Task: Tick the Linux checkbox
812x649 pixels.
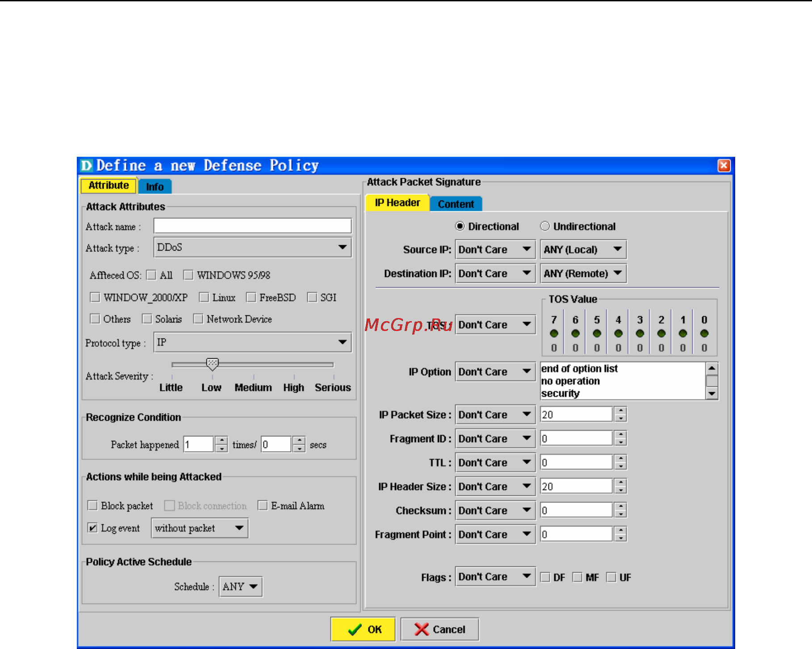Action: tap(204, 297)
